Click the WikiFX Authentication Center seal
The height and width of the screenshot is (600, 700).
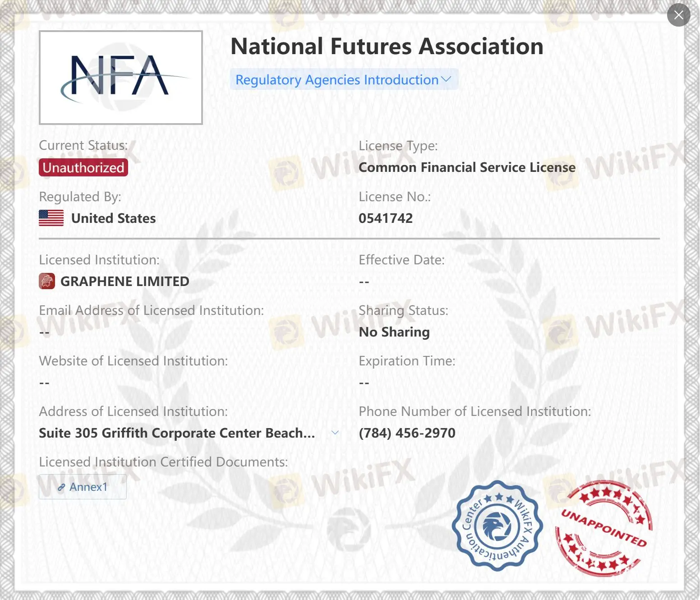click(x=497, y=526)
